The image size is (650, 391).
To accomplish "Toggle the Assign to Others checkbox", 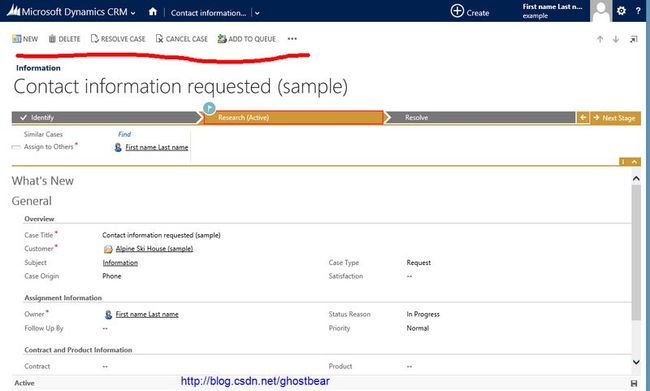I will (x=16, y=147).
